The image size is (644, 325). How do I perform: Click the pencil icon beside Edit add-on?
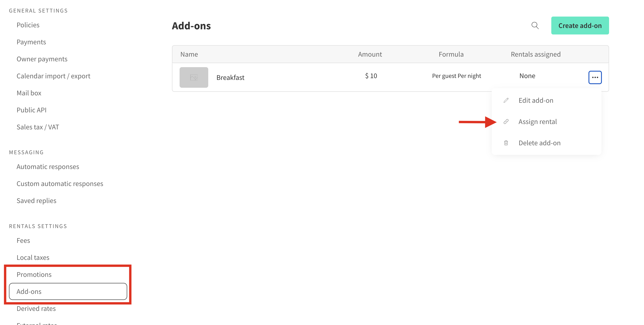(506, 100)
